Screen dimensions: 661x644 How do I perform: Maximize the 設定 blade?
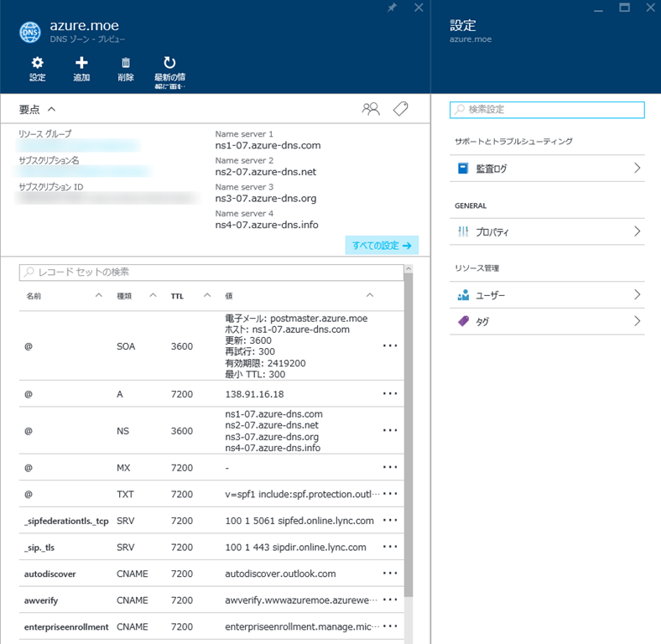(x=624, y=8)
